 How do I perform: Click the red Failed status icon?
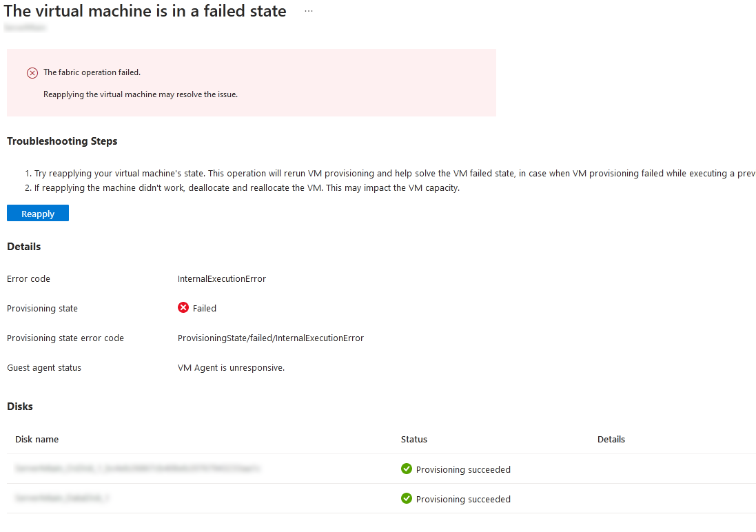(x=183, y=308)
